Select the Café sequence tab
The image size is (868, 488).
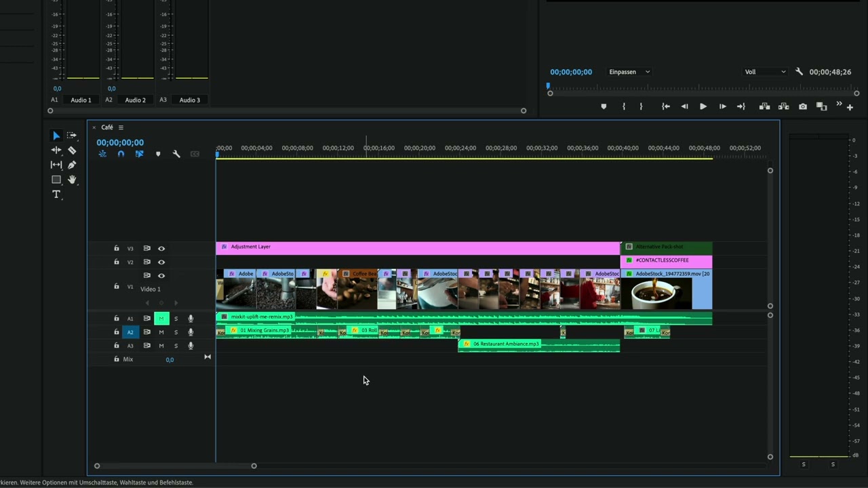point(107,127)
